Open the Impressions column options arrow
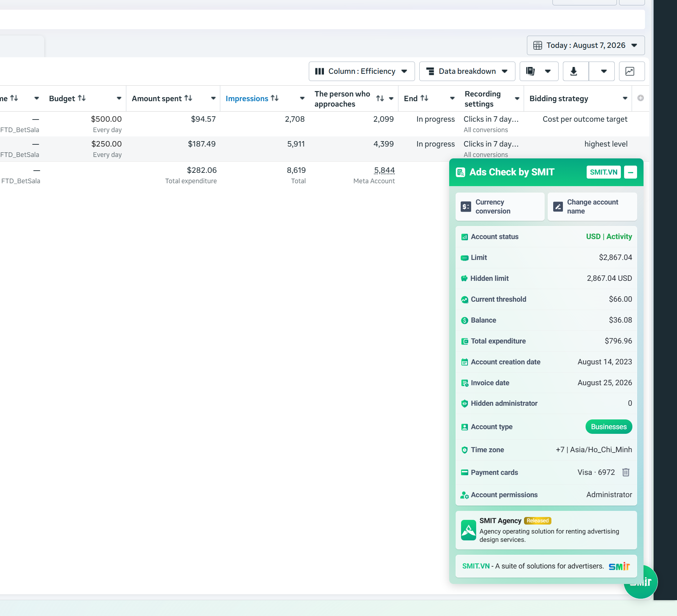 tap(302, 98)
